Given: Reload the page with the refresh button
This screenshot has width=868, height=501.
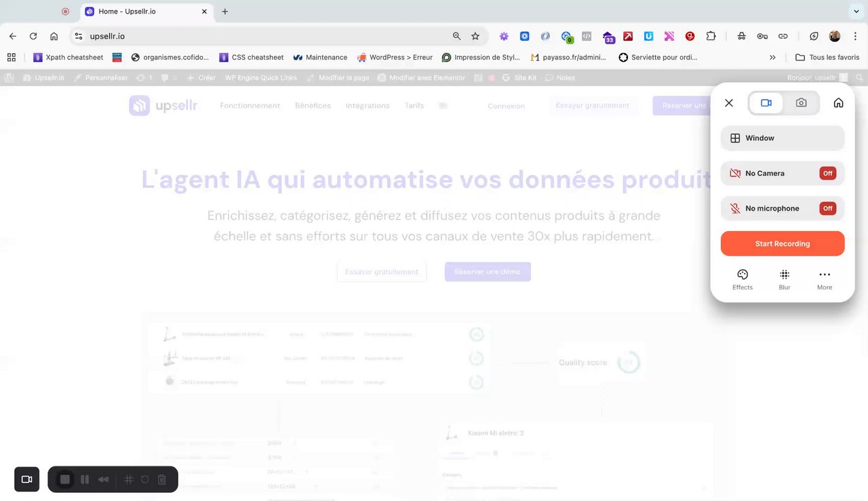Looking at the screenshot, I should (33, 36).
